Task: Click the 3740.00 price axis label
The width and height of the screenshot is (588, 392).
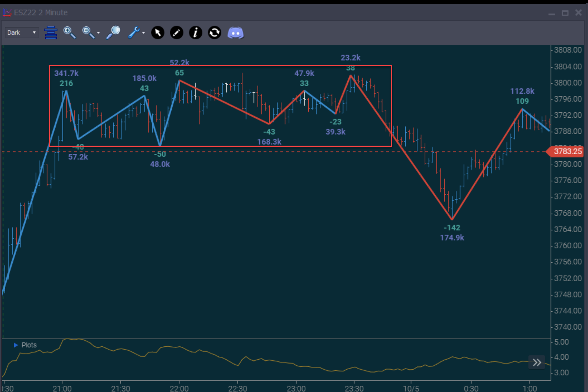Action: 568,327
